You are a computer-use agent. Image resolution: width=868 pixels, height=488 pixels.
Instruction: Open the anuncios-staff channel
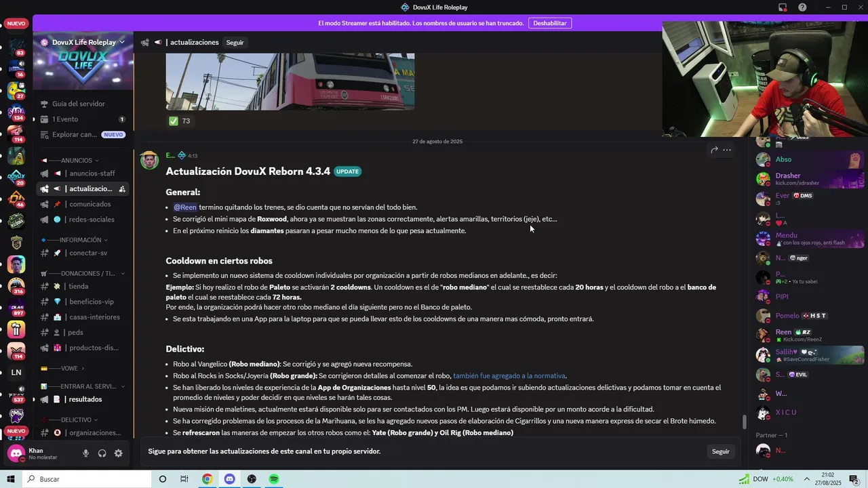click(83, 174)
